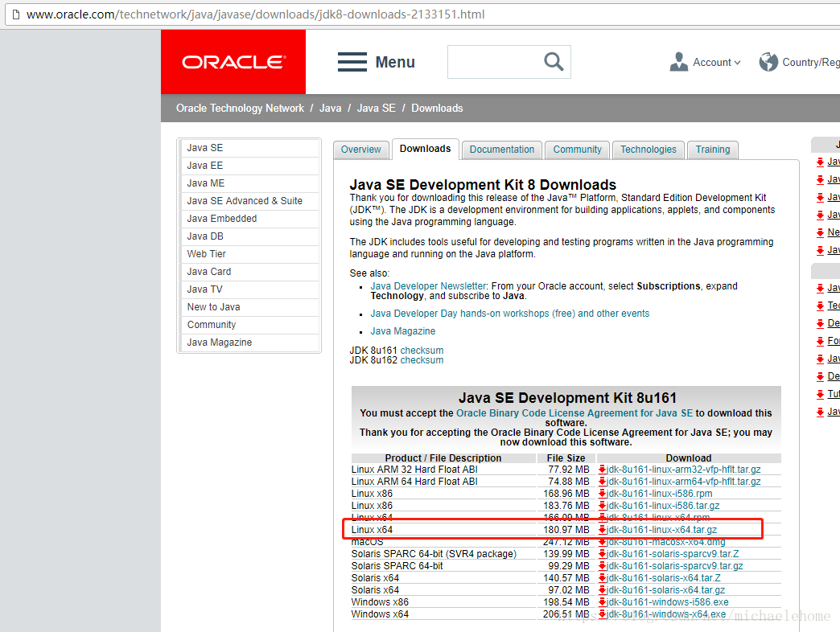The width and height of the screenshot is (840, 632).
Task: Open Oracle Binary Code License Agreement link
Action: 574,413
